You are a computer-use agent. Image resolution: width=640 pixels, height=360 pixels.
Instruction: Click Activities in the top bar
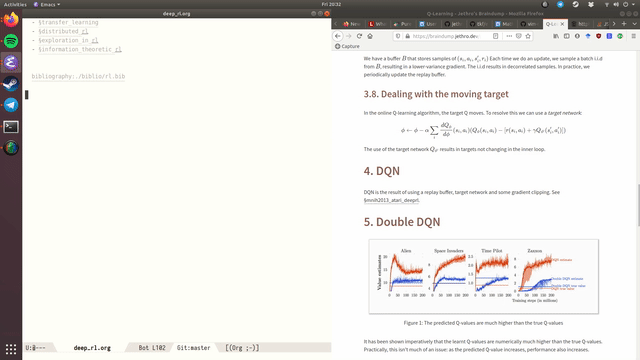[x=15, y=4]
